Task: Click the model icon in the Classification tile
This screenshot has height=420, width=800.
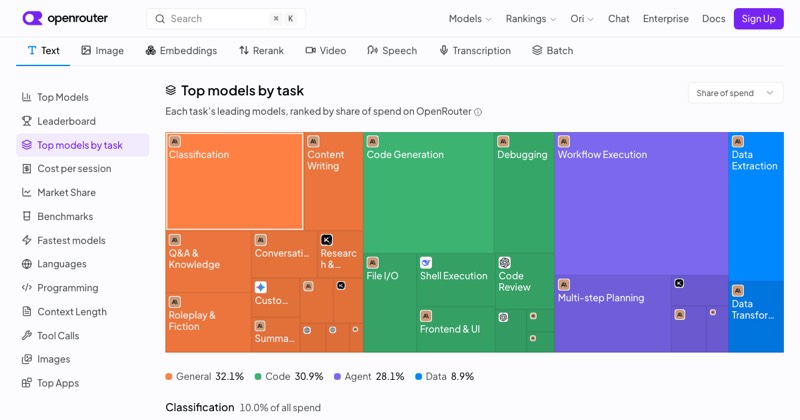Action: 175,141
